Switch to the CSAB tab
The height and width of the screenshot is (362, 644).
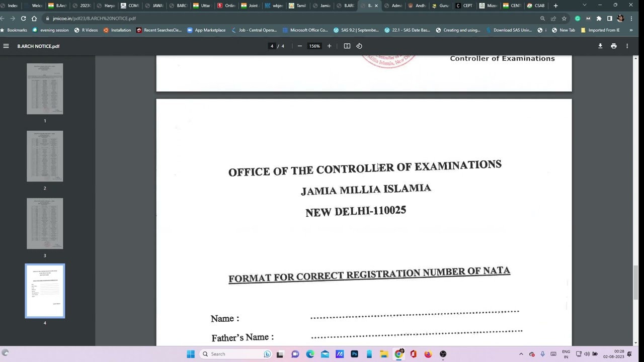pyautogui.click(x=536, y=6)
